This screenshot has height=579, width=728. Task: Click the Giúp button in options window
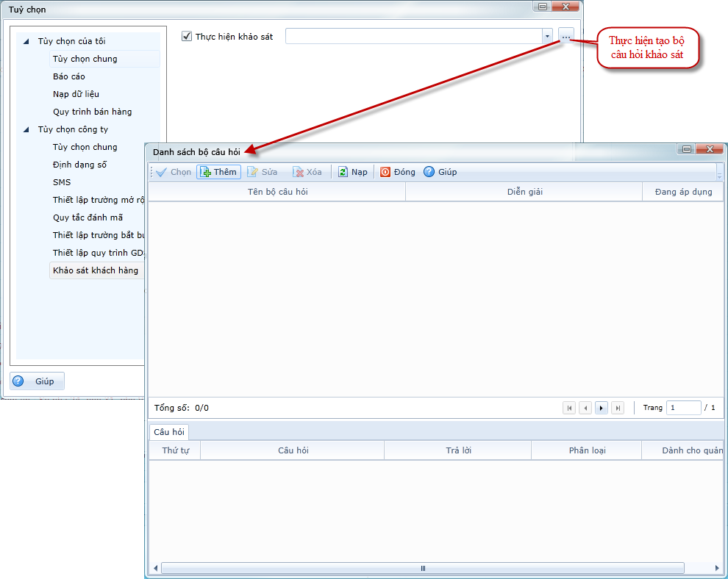click(x=38, y=381)
